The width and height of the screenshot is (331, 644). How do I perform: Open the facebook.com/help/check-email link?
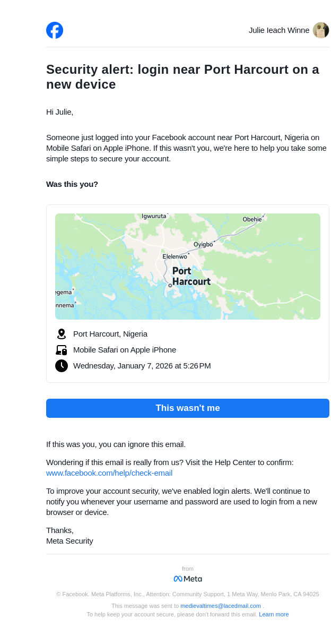[109, 473]
